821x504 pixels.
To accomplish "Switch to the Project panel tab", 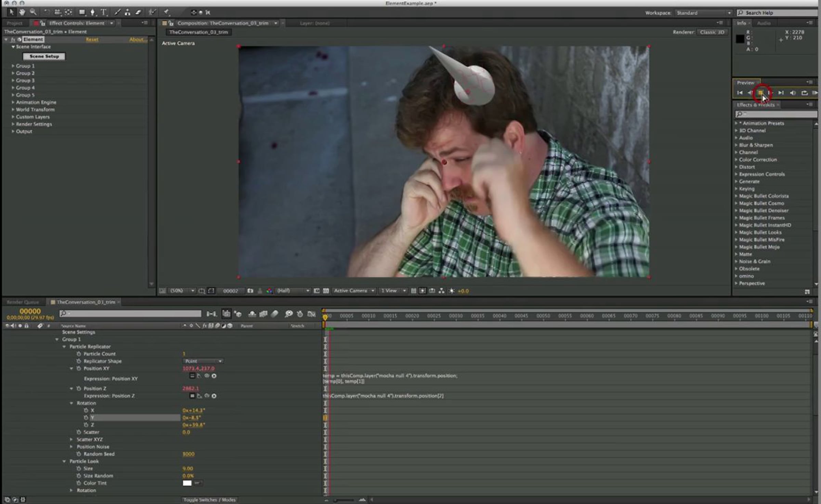I will pos(14,23).
